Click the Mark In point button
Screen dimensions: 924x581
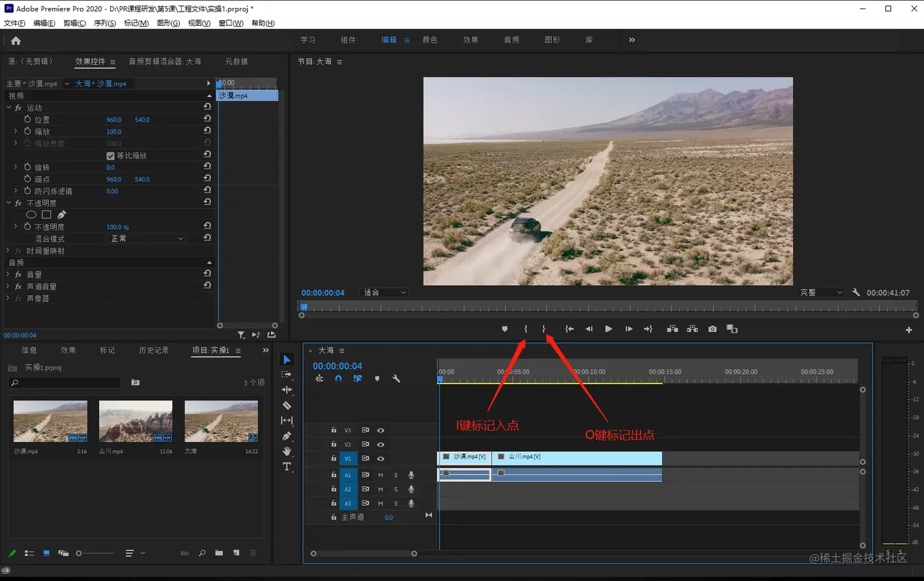click(x=526, y=329)
